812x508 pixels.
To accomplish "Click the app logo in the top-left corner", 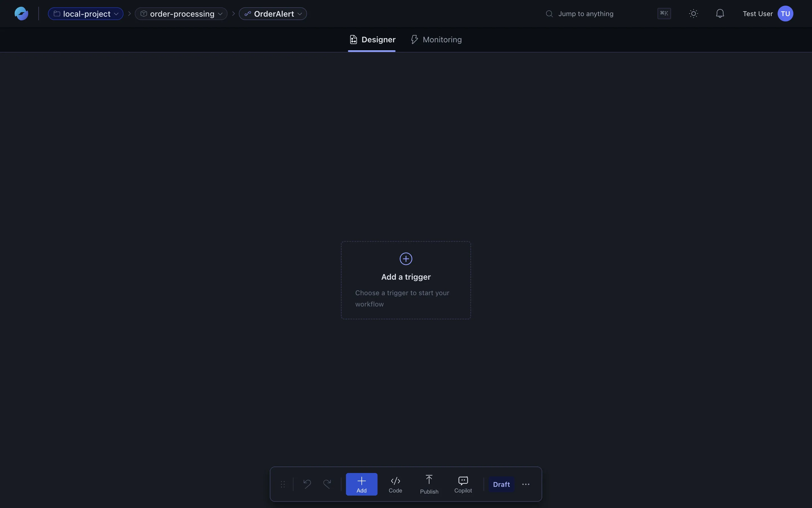I will click(21, 14).
